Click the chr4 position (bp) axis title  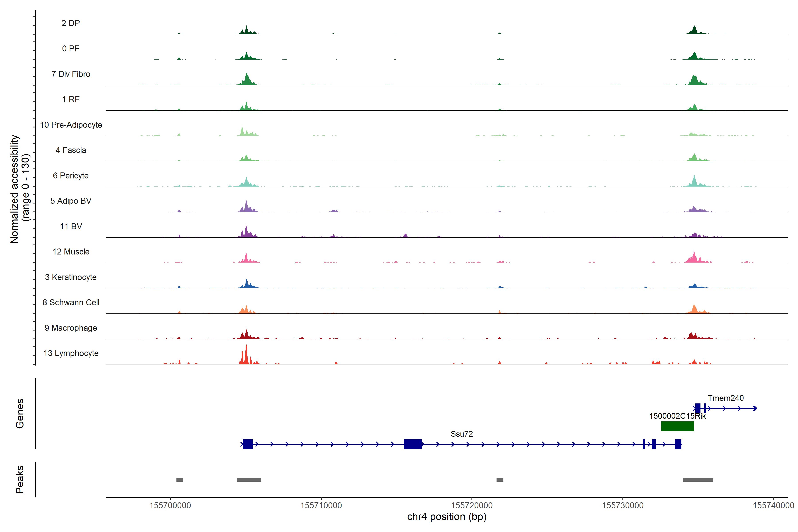pyautogui.click(x=446, y=517)
